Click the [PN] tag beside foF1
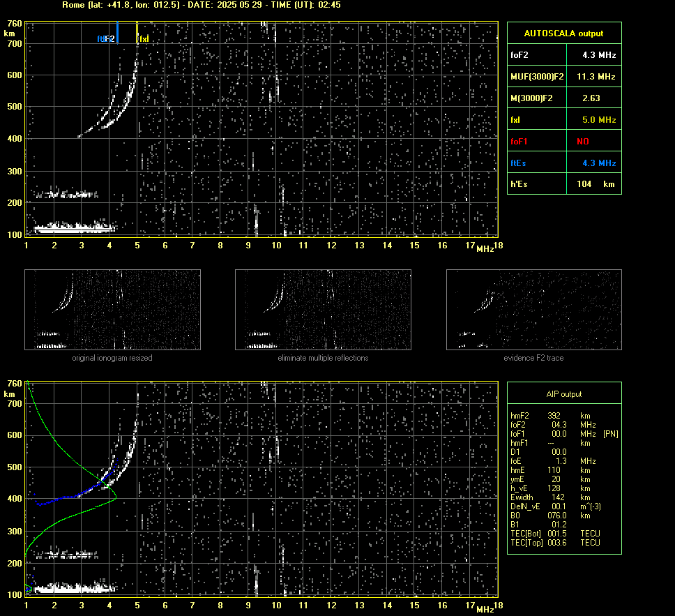 click(x=610, y=434)
